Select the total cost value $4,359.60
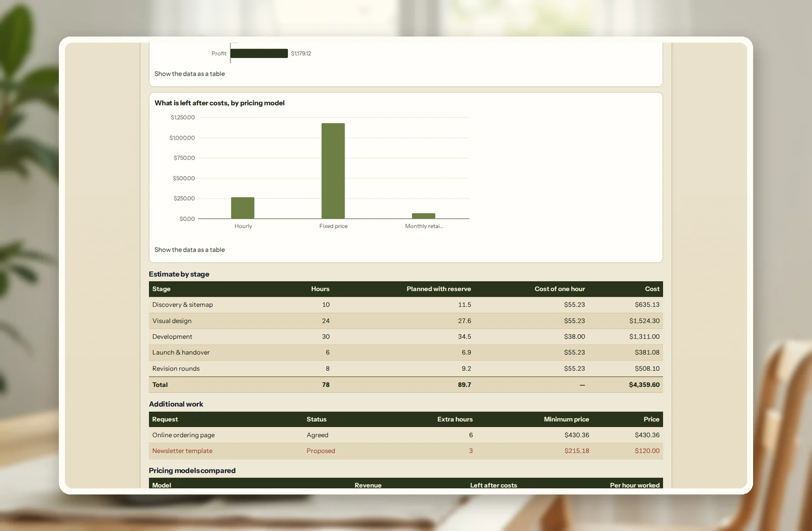The height and width of the screenshot is (531, 812). pyautogui.click(x=644, y=385)
